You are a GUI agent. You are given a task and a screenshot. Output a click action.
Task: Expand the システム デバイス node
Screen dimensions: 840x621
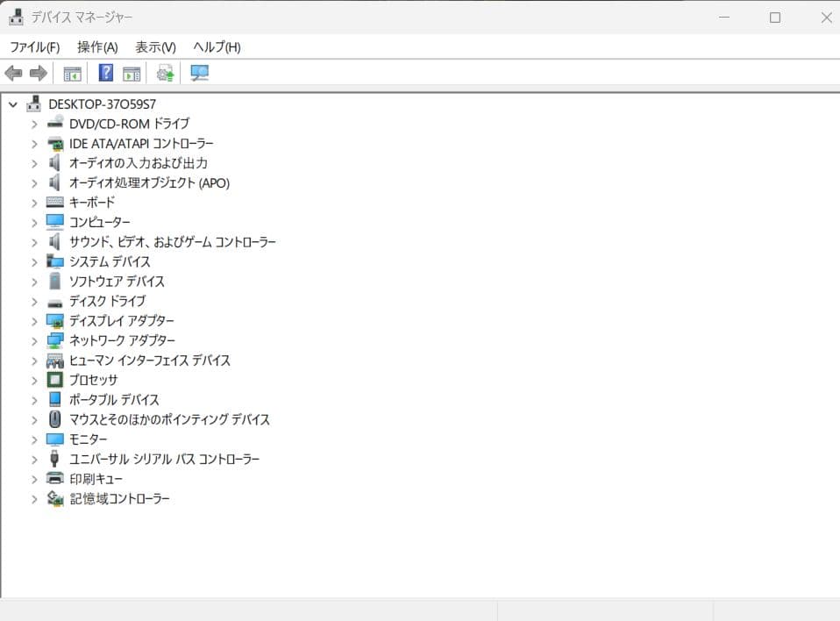33,261
